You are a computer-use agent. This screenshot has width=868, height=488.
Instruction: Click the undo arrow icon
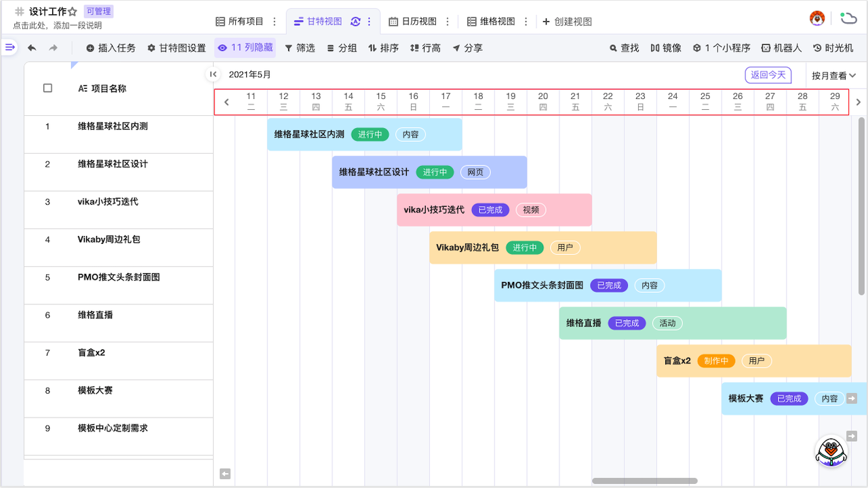pyautogui.click(x=32, y=48)
